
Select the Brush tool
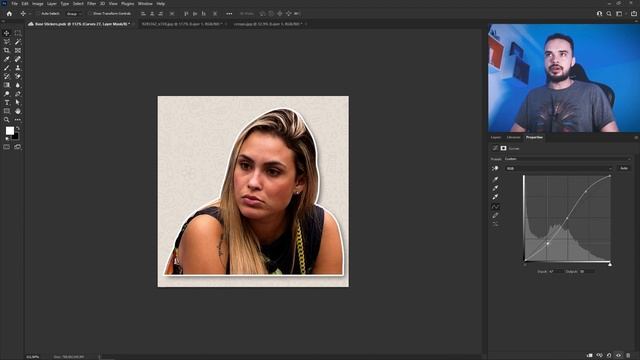click(x=7, y=68)
